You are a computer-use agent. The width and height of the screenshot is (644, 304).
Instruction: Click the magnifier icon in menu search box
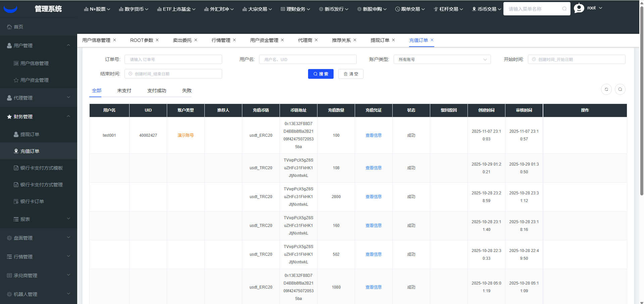pos(564,9)
